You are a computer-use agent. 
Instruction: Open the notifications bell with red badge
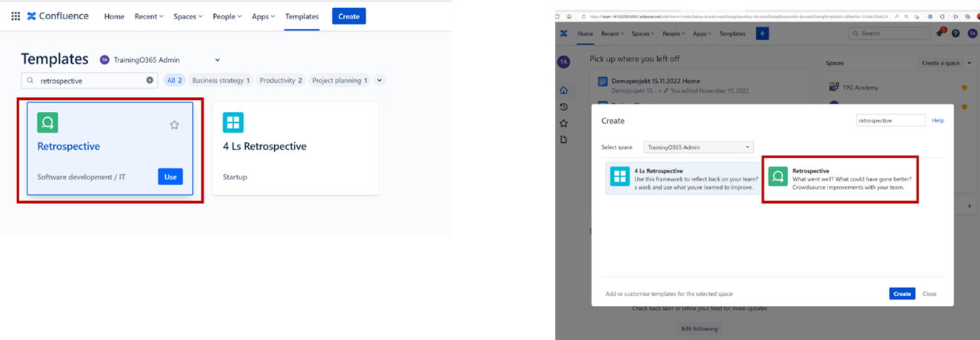[940, 33]
